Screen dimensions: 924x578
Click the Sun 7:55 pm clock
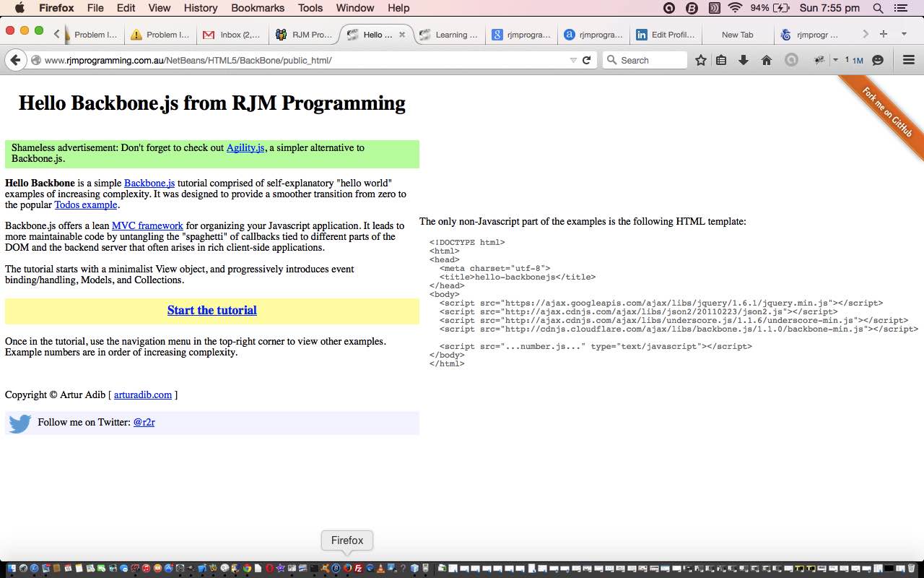click(829, 8)
